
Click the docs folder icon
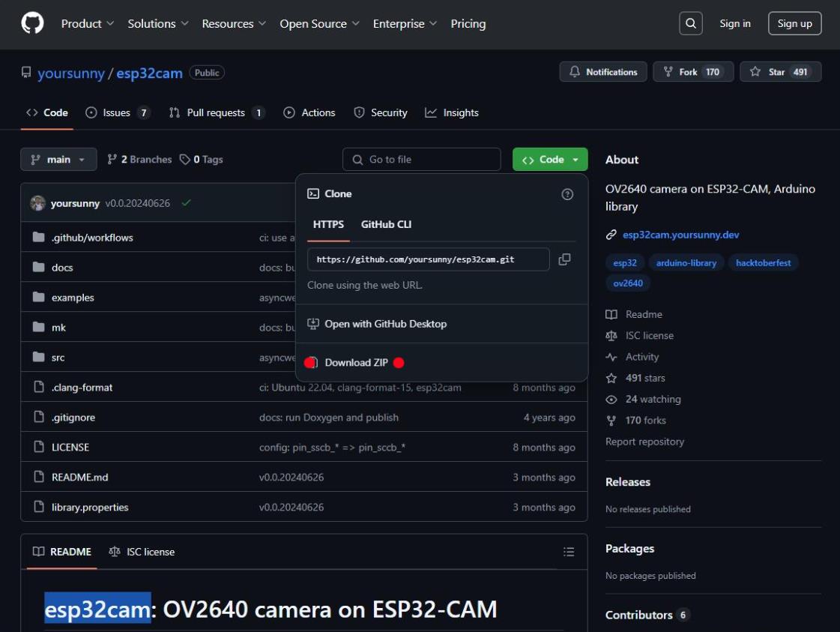[x=38, y=267]
